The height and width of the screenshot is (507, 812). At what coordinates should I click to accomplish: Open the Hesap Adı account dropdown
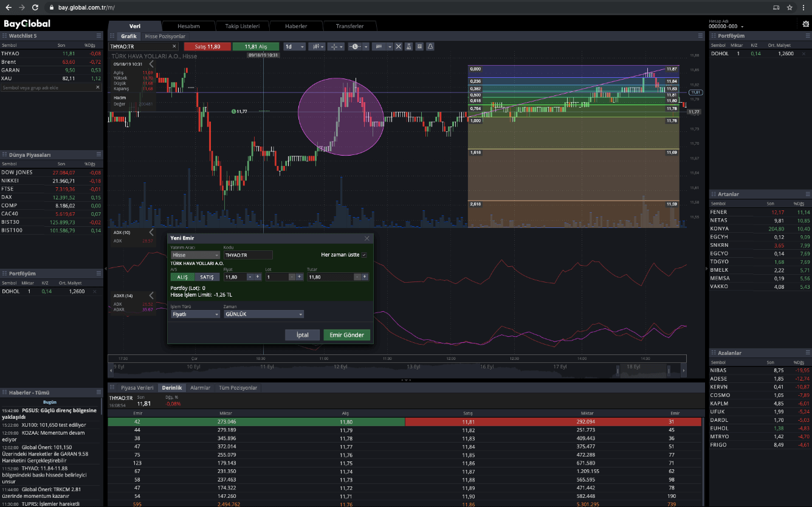(726, 27)
